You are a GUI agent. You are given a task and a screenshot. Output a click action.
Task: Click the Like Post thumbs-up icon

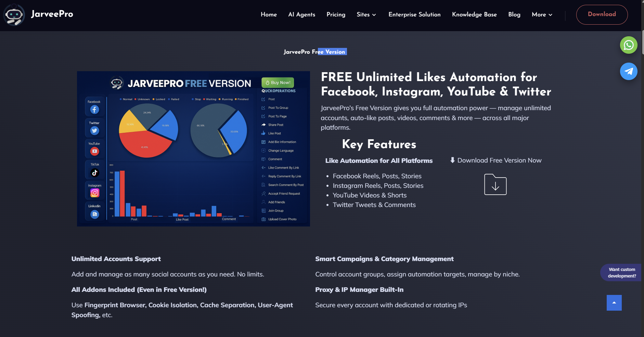click(263, 133)
